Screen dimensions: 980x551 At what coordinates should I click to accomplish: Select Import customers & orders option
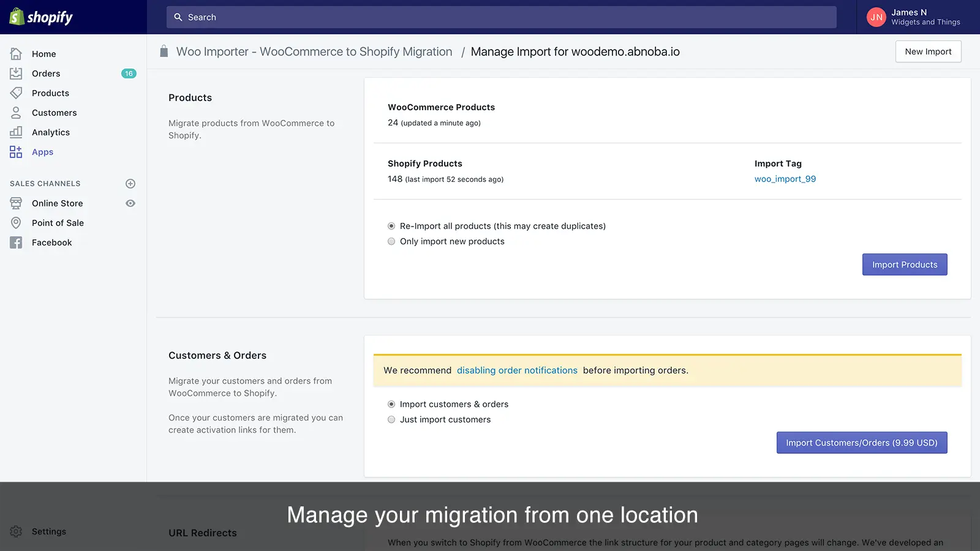(x=391, y=404)
